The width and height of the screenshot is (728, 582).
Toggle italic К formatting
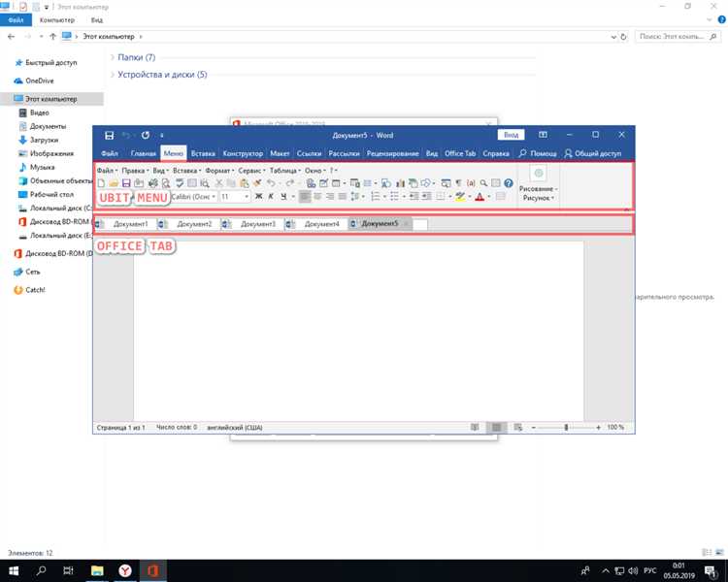tap(272, 197)
